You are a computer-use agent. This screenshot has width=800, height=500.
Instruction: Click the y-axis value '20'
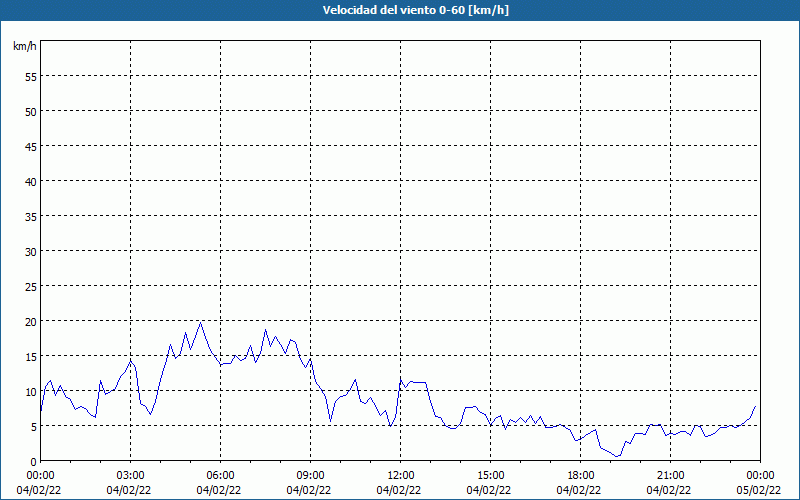pos(31,321)
